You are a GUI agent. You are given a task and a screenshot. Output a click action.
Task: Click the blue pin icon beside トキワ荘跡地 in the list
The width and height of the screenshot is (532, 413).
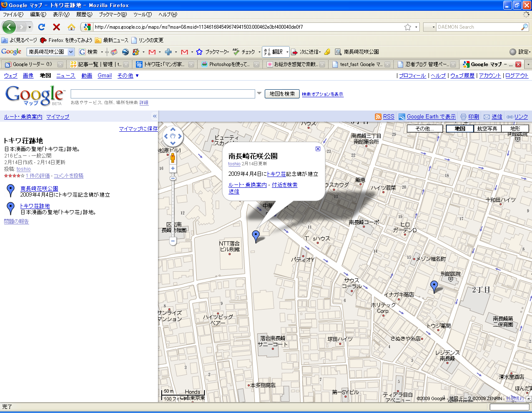point(11,208)
